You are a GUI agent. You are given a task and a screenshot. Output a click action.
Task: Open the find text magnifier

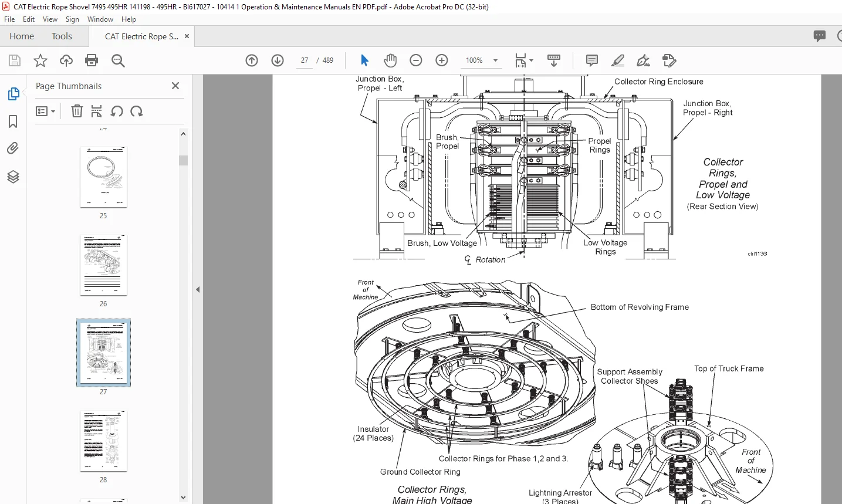coord(118,60)
